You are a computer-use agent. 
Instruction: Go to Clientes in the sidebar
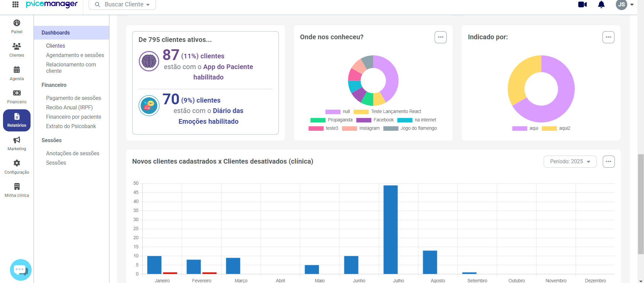17,50
